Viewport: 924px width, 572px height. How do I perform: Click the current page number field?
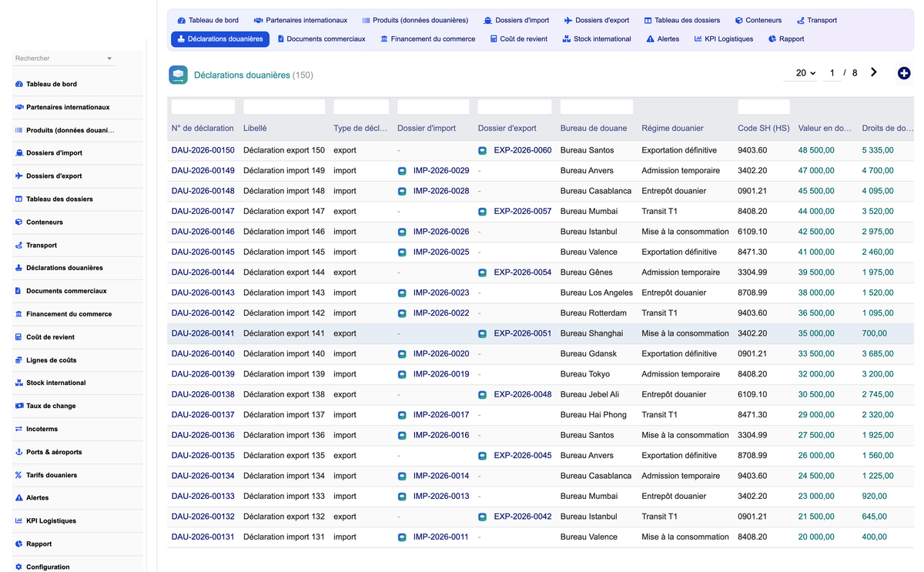point(831,73)
